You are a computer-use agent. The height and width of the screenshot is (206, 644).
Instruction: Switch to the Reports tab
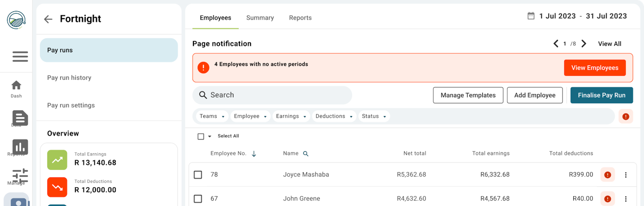pos(300,18)
